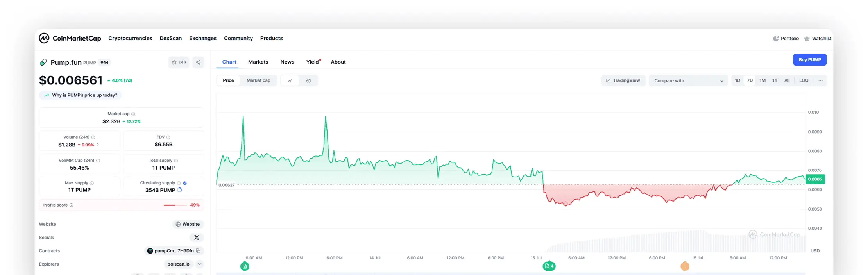Click info icon beside Circulating supply
Viewport: 868px width, 275px height.
(179, 183)
